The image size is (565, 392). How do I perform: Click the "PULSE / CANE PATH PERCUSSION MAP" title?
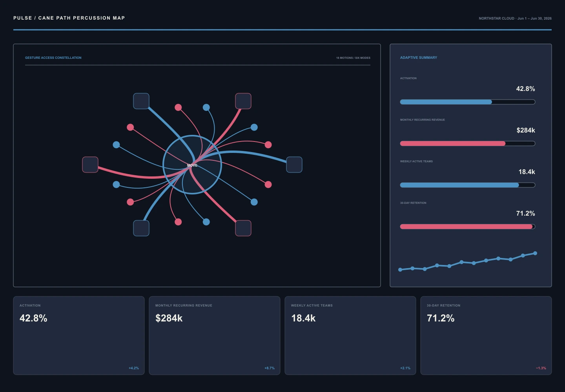(69, 18)
